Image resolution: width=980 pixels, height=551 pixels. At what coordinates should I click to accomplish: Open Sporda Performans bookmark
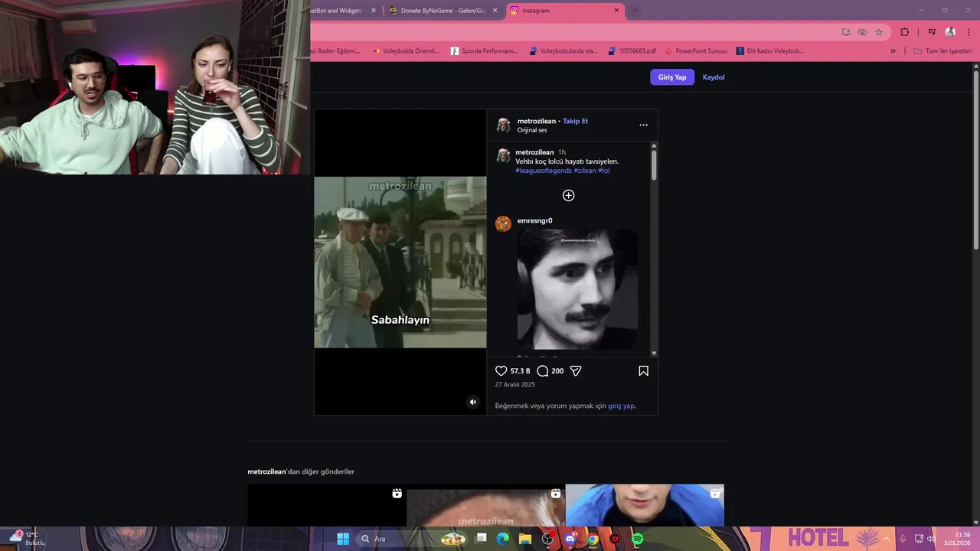tap(484, 51)
